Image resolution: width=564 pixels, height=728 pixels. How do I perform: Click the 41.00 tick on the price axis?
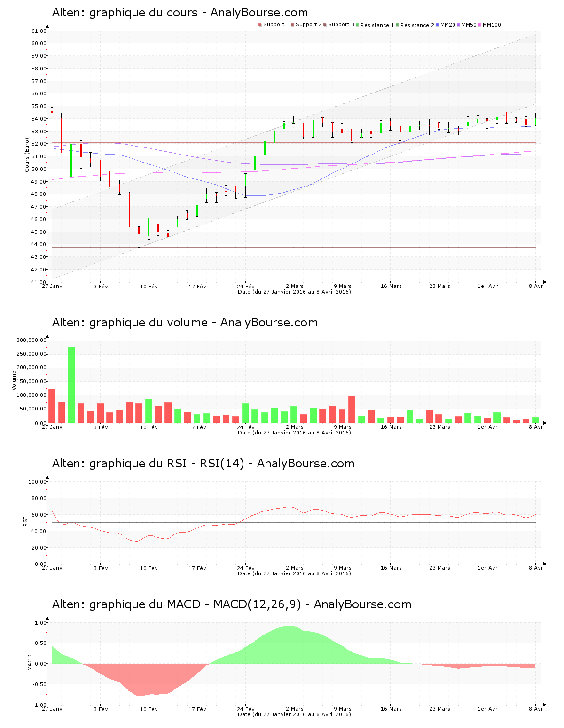pyautogui.click(x=39, y=282)
